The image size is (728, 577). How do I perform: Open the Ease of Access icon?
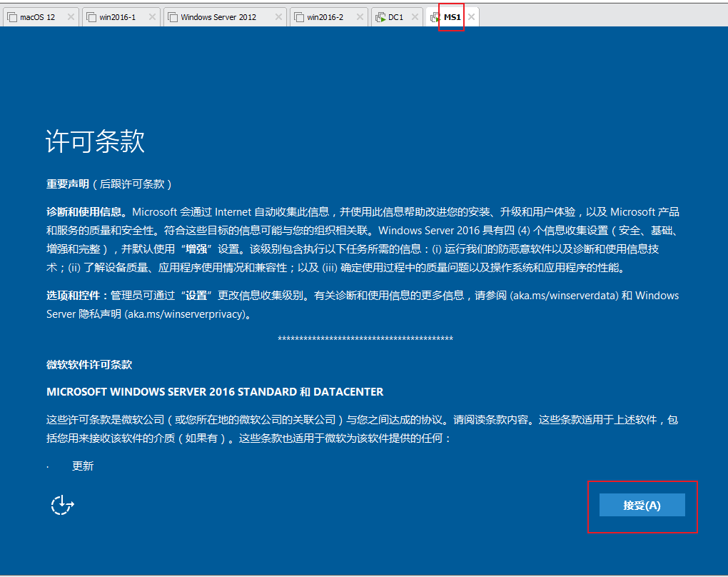click(x=62, y=505)
